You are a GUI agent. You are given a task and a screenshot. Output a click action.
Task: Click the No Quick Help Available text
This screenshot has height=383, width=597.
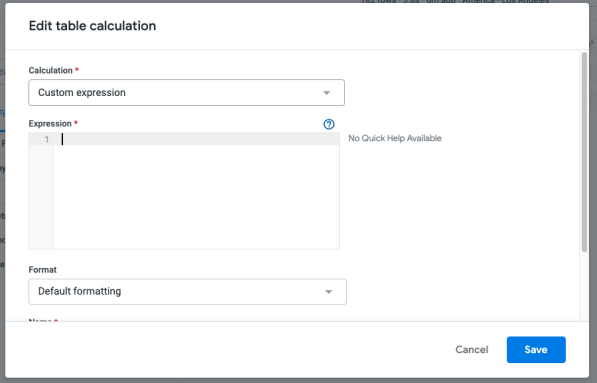tap(395, 138)
